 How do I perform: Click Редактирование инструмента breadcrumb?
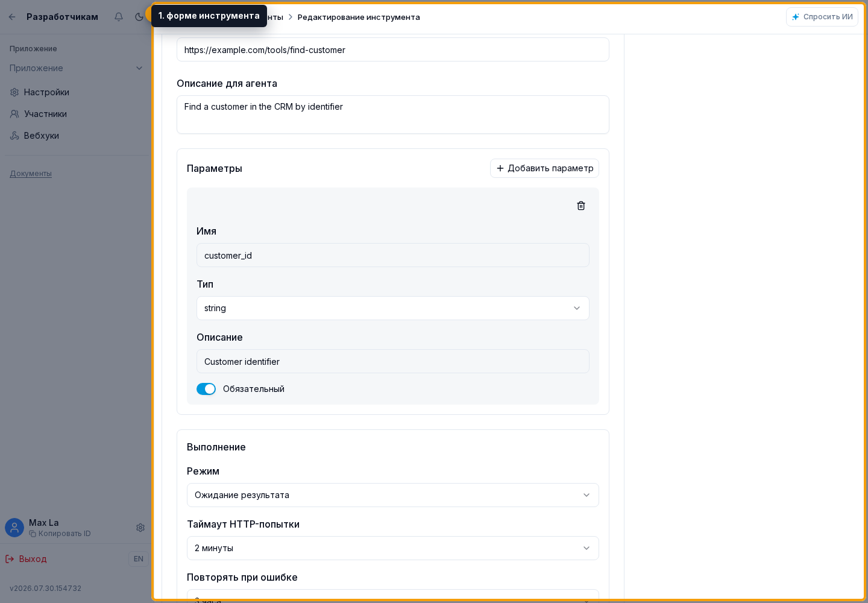[x=359, y=17]
